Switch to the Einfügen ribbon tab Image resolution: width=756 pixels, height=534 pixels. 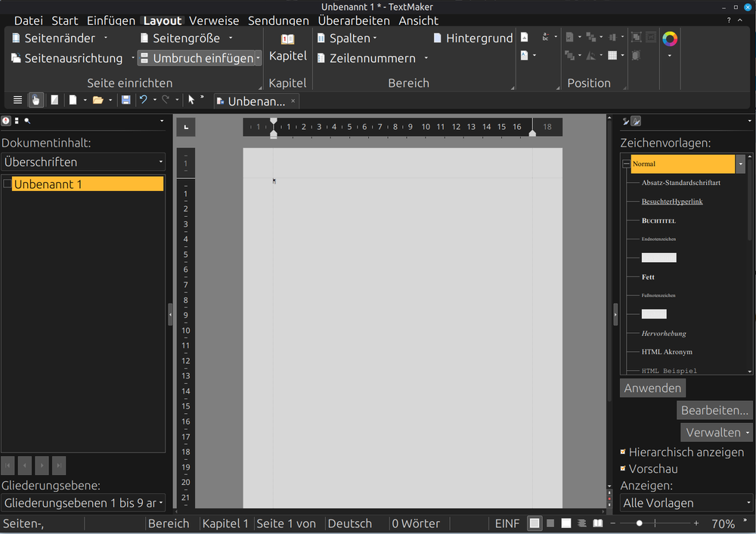coord(111,20)
